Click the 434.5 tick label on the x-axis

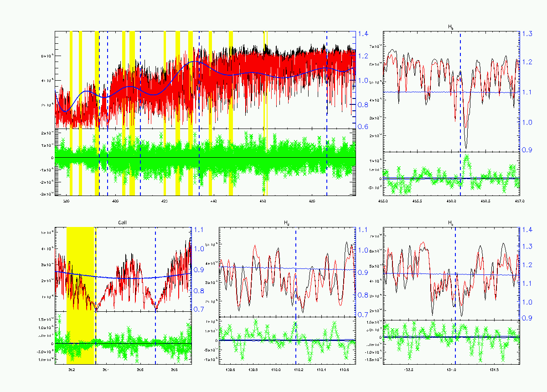click(494, 369)
